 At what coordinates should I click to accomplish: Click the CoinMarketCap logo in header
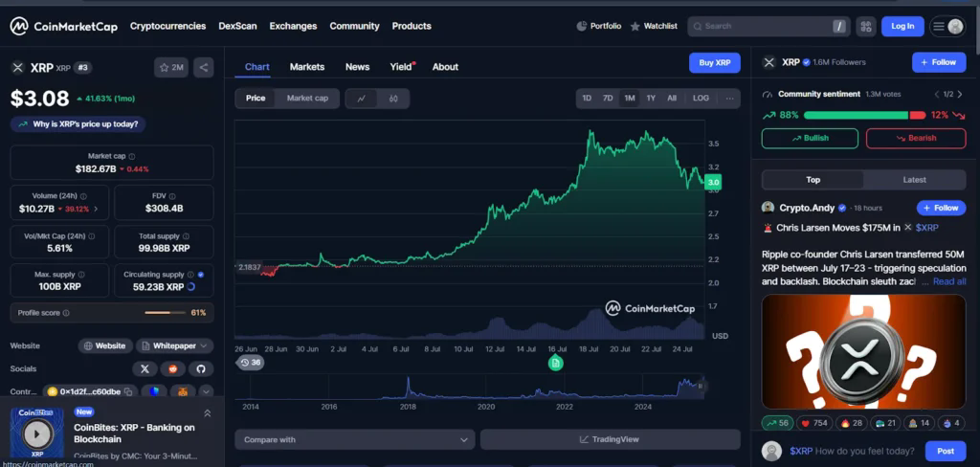point(64,26)
